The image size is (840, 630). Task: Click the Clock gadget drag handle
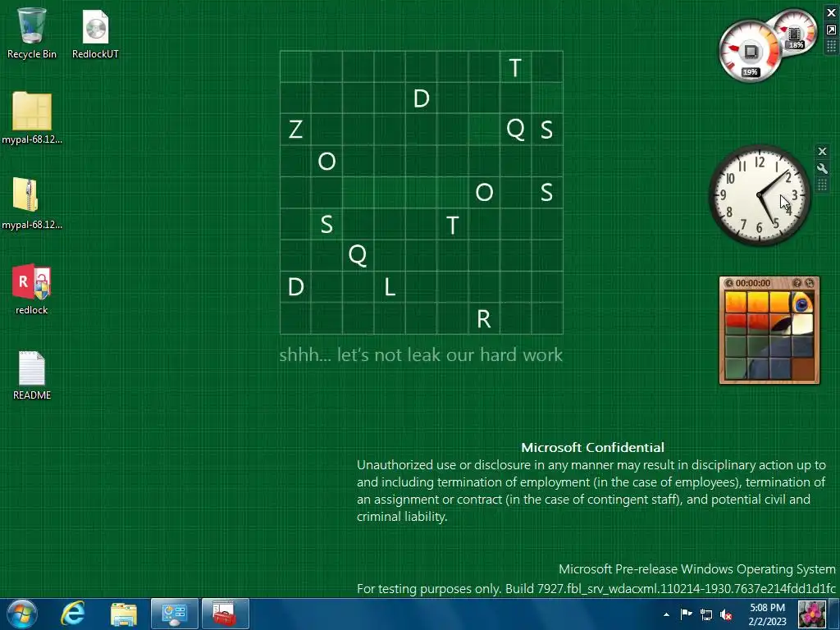(822, 185)
